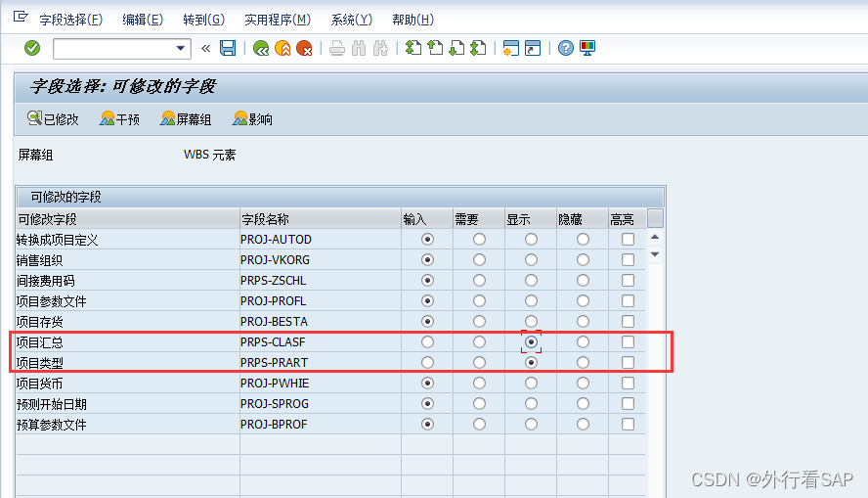Select 显示 radio for PROJ-SPROG
Image resolution: width=868 pixels, height=498 pixels.
click(531, 403)
